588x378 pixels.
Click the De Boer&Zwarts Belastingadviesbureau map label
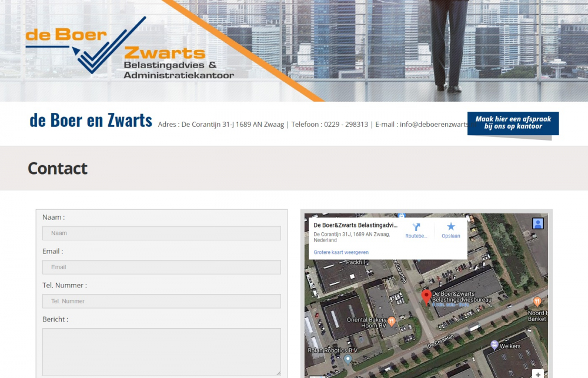pyautogui.click(x=462, y=297)
